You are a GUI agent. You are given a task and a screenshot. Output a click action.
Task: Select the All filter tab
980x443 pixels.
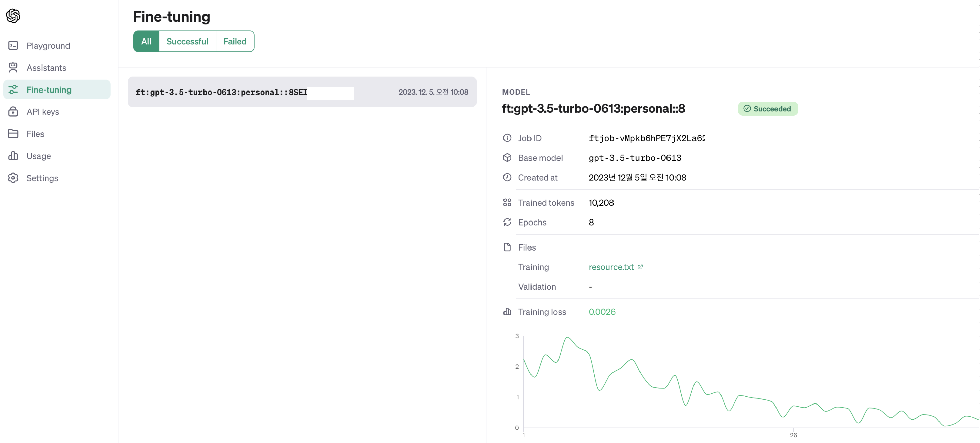pos(146,41)
